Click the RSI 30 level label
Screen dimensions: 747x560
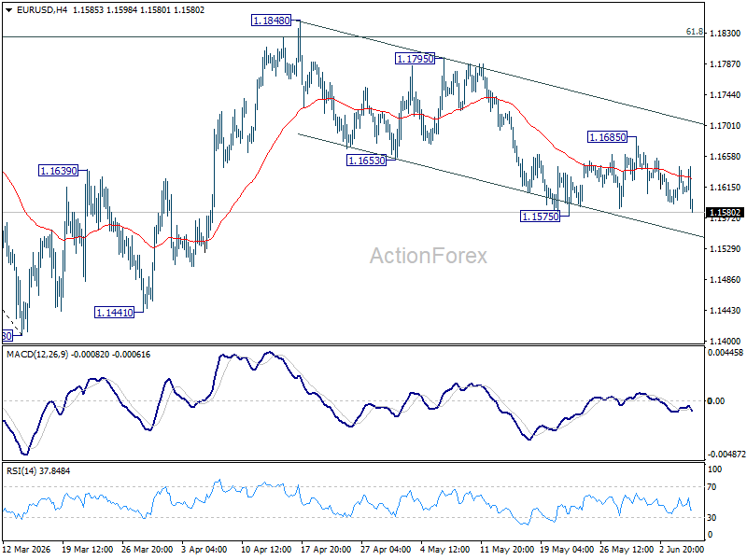[712, 518]
